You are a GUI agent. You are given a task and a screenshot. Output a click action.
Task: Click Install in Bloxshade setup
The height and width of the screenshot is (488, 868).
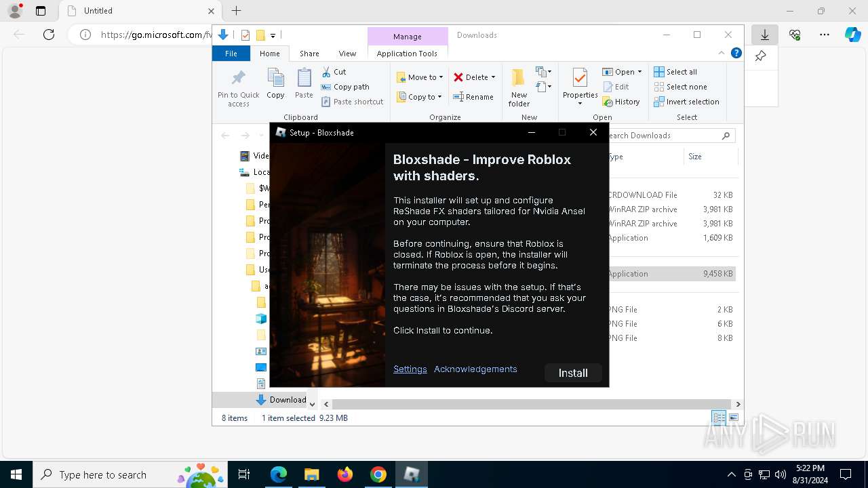coord(573,373)
